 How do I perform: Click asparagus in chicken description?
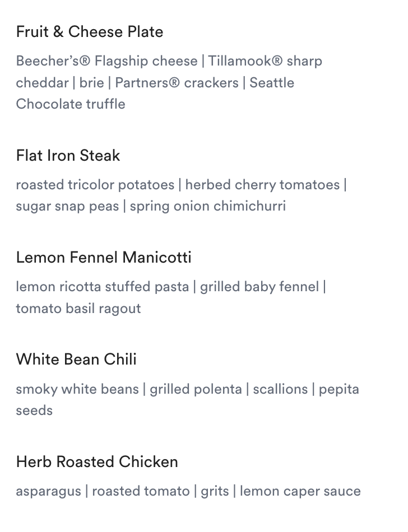tap(48, 492)
